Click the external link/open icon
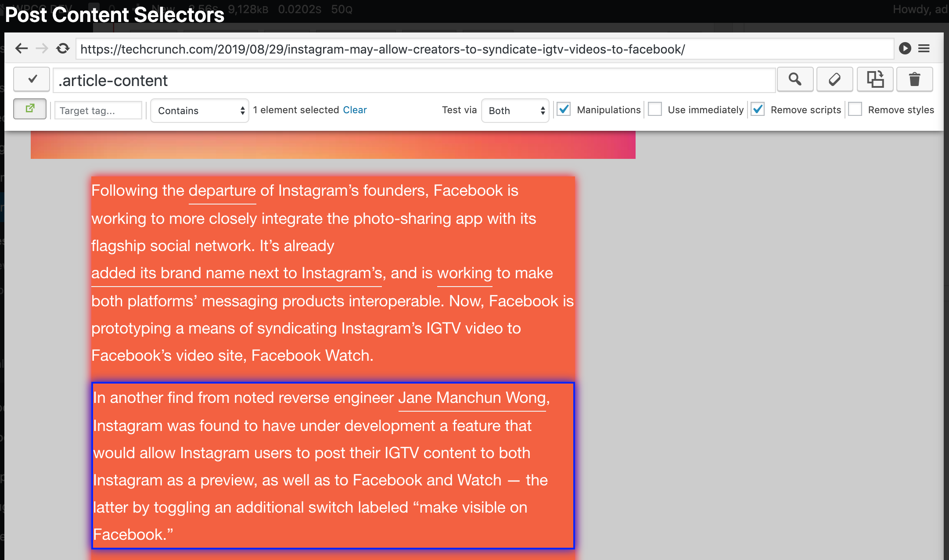 [x=30, y=109]
